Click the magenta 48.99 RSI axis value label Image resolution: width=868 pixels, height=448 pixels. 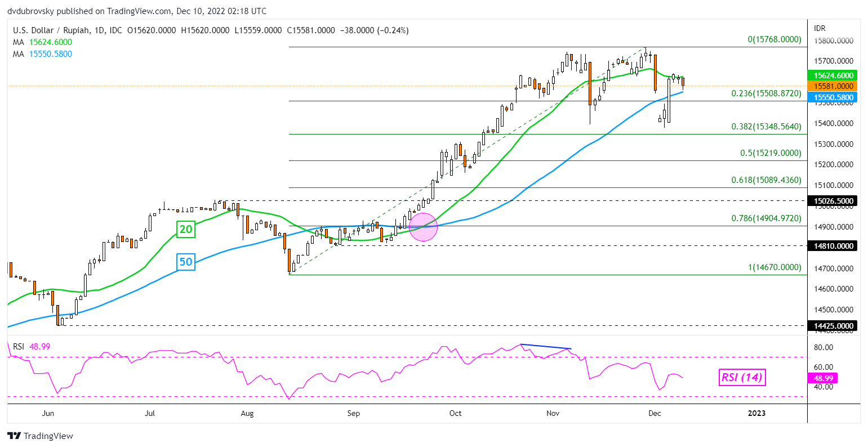[822, 378]
